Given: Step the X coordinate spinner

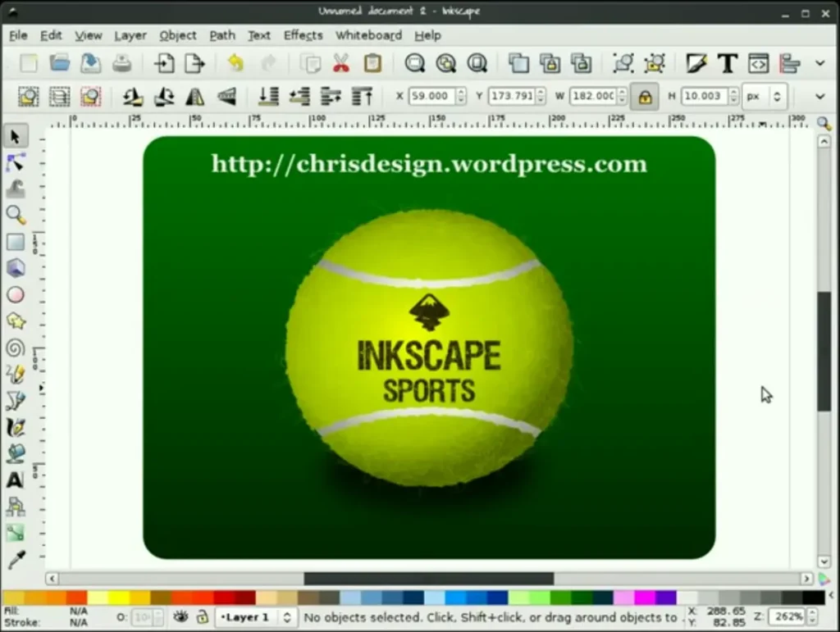Looking at the screenshot, I should pos(461,97).
